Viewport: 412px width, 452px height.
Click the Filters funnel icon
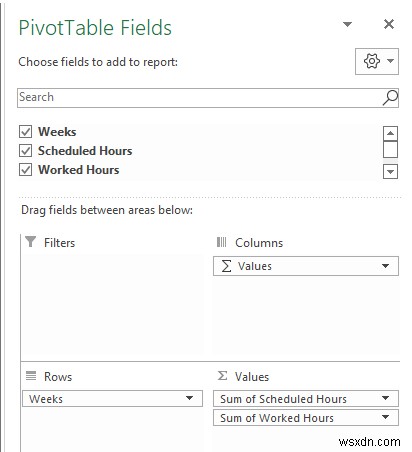(x=30, y=242)
